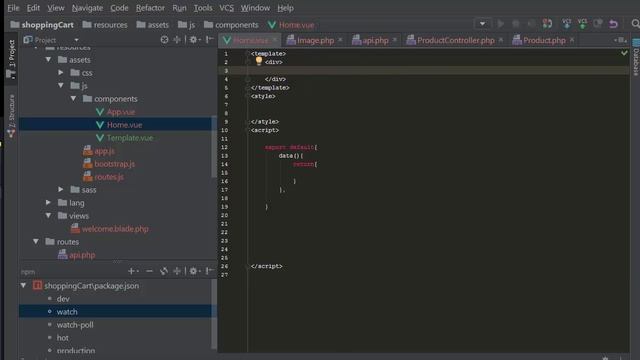Click collapse all icon in Project panel
Viewport: 640px width, 360px height.
pyautogui.click(x=177, y=40)
